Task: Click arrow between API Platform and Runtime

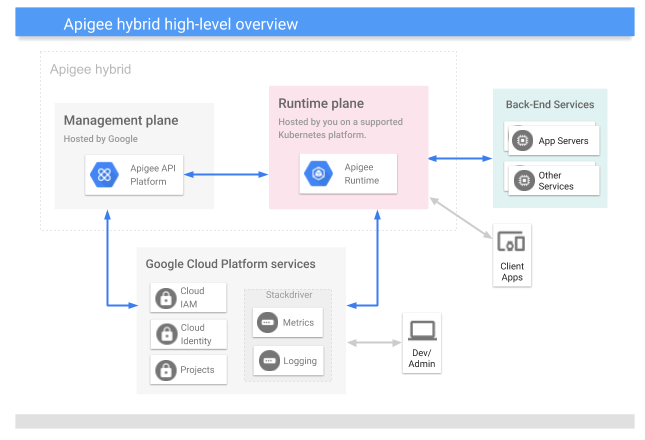Action: (225, 175)
